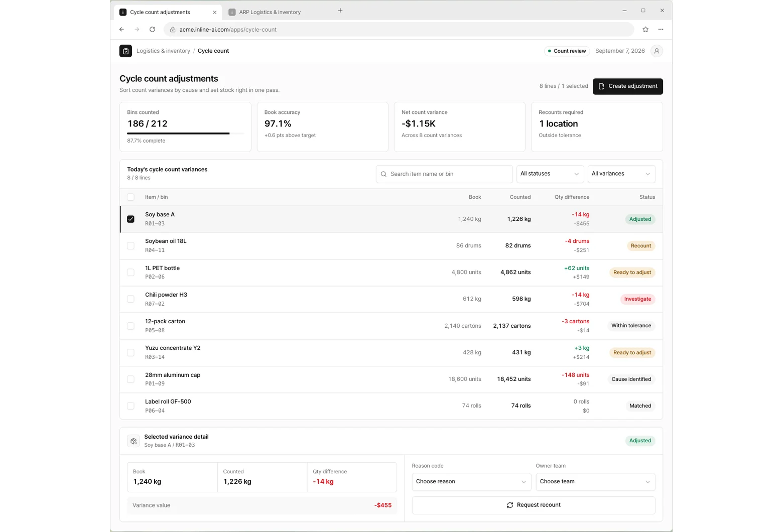
Task: Select the Soybean oil 18L row checkbox
Action: point(130,246)
